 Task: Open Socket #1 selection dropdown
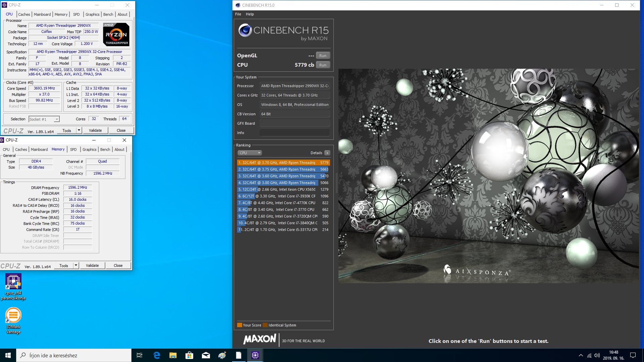[x=44, y=119]
